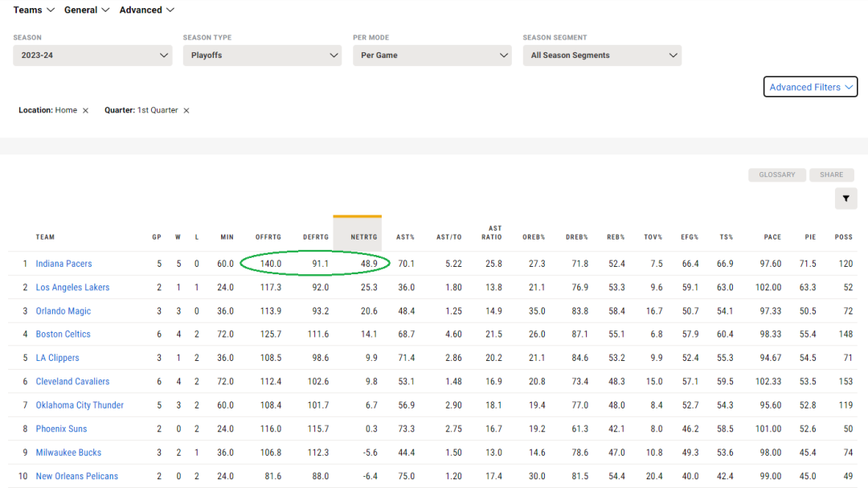Select Cleveland Cavaliers POSS value 153
This screenshot has width=868, height=488.
tap(845, 382)
